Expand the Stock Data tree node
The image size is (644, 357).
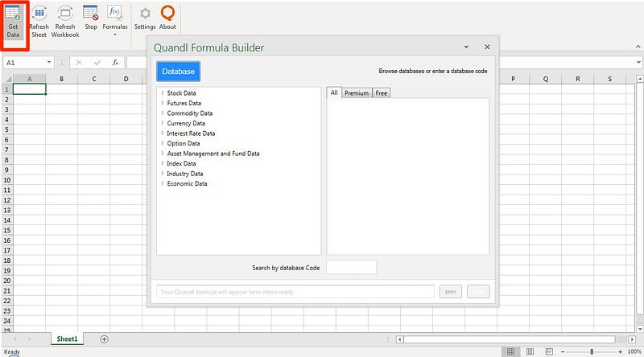[x=163, y=92]
